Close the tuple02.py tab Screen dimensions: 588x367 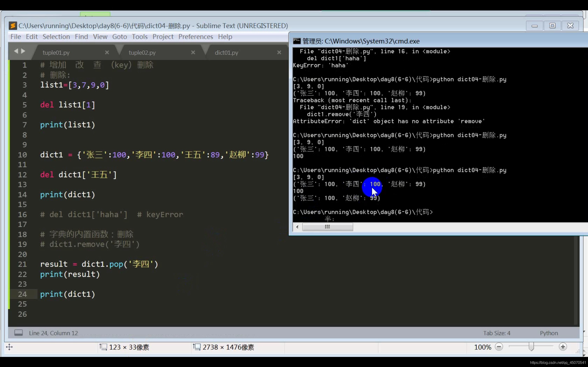(x=193, y=53)
